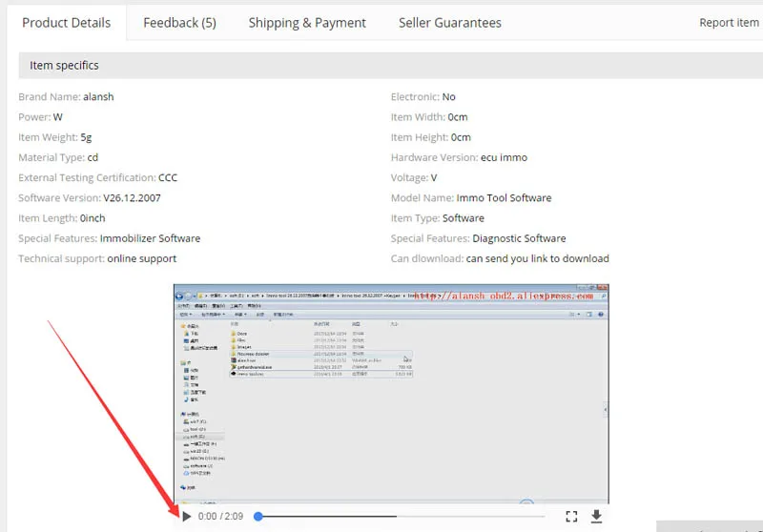Enter fullscreen mode for the video
Image resolution: width=763 pixels, height=532 pixels.
click(571, 517)
